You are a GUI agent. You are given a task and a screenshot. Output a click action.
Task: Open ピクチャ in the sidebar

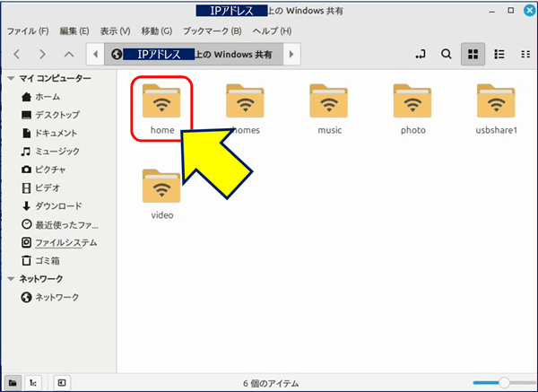click(43, 170)
